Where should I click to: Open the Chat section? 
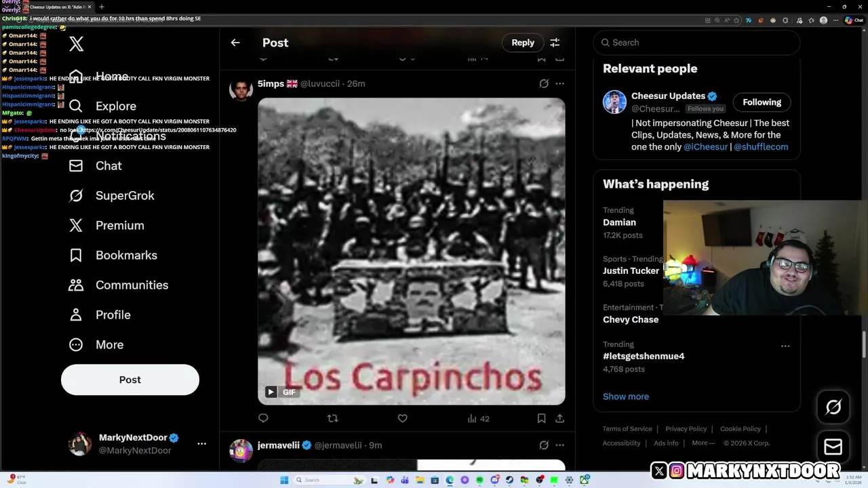tap(95, 165)
